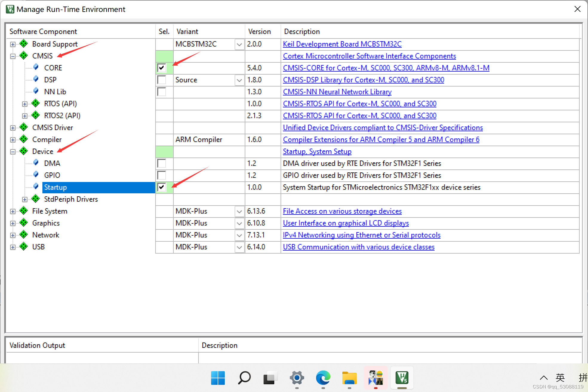This screenshot has width=588, height=392.
Task: Uncheck the CMSIS CORE checkbox
Action: pyautogui.click(x=161, y=68)
